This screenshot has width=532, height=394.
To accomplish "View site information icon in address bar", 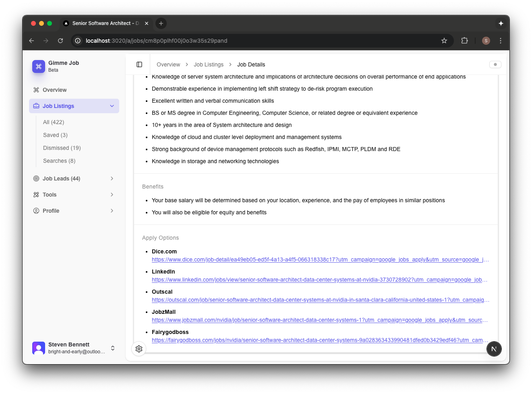I will click(78, 41).
